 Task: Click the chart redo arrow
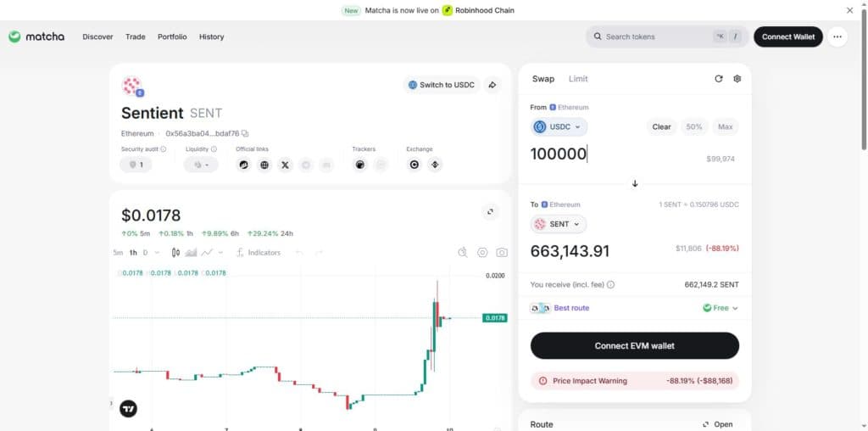[x=319, y=253]
